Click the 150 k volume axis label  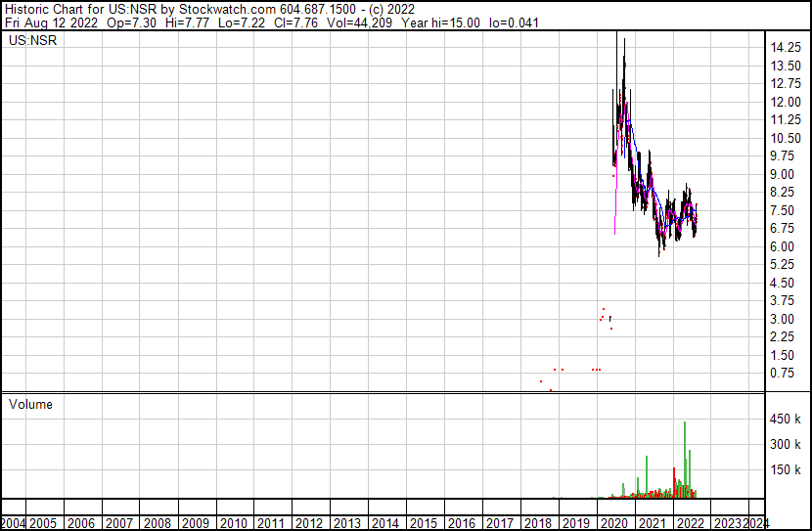[x=787, y=470]
